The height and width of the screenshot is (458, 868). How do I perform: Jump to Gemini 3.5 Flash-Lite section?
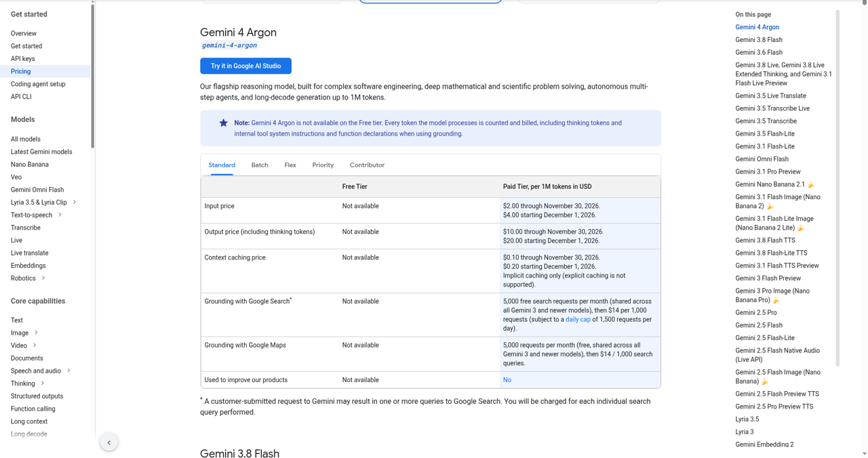click(765, 134)
